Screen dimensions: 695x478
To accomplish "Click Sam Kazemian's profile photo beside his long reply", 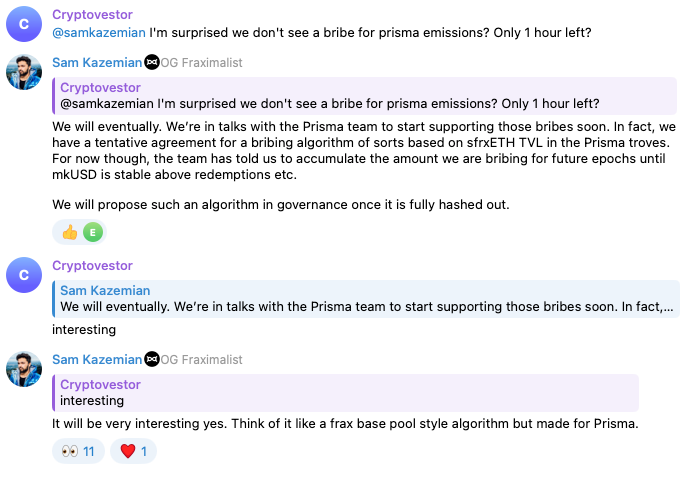I will [24, 72].
